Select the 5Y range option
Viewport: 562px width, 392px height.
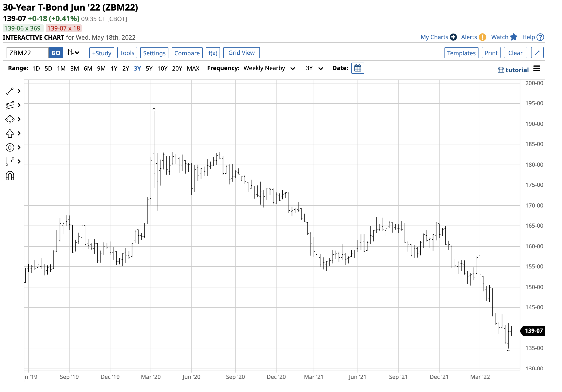[x=149, y=68]
